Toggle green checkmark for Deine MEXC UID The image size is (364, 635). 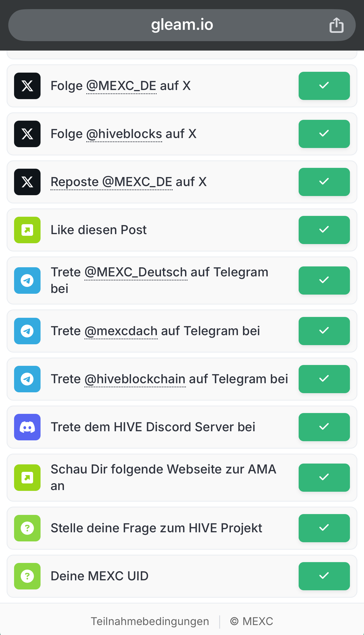(324, 576)
